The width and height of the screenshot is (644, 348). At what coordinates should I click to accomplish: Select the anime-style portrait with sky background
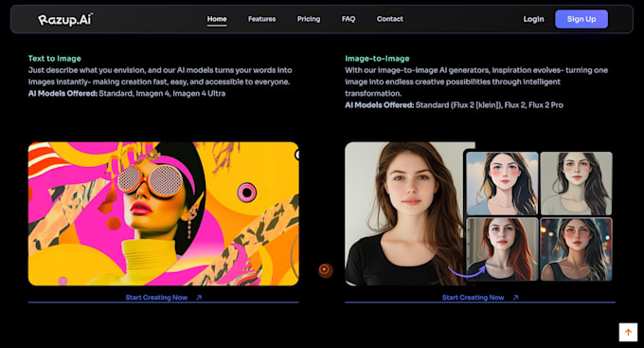click(x=502, y=183)
